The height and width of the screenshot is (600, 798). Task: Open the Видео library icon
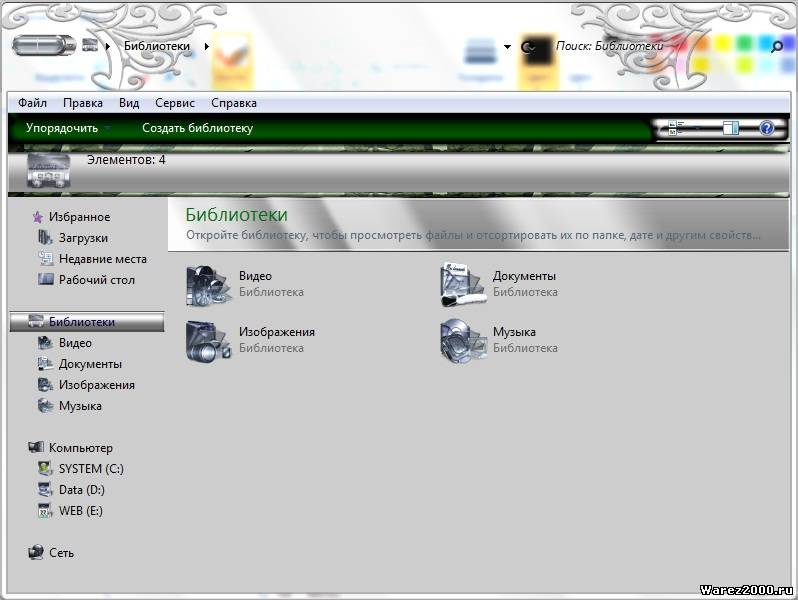click(x=208, y=285)
